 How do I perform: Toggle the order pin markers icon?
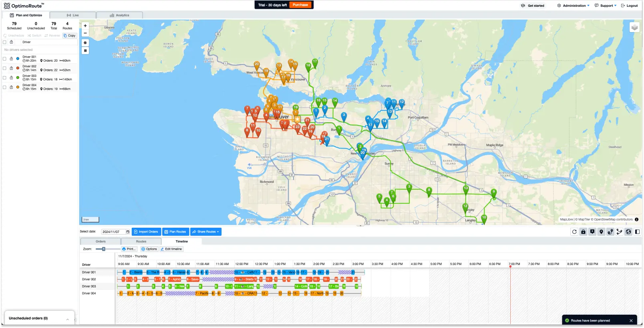601,232
